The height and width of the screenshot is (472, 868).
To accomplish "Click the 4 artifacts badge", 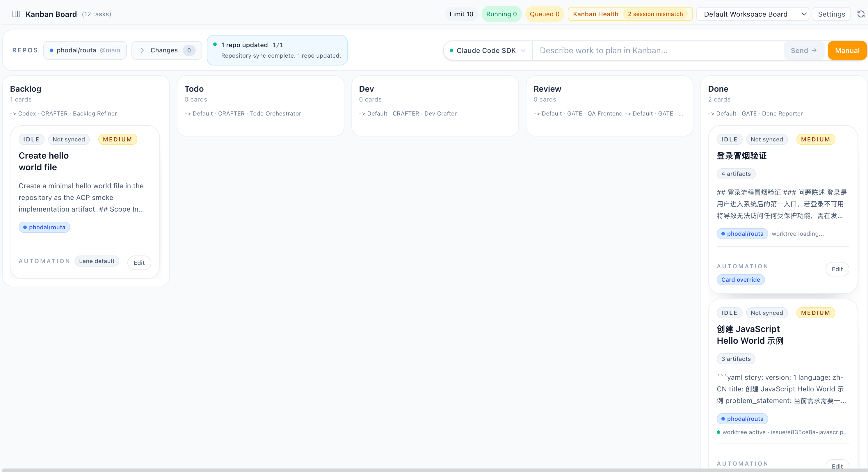I will point(736,174).
